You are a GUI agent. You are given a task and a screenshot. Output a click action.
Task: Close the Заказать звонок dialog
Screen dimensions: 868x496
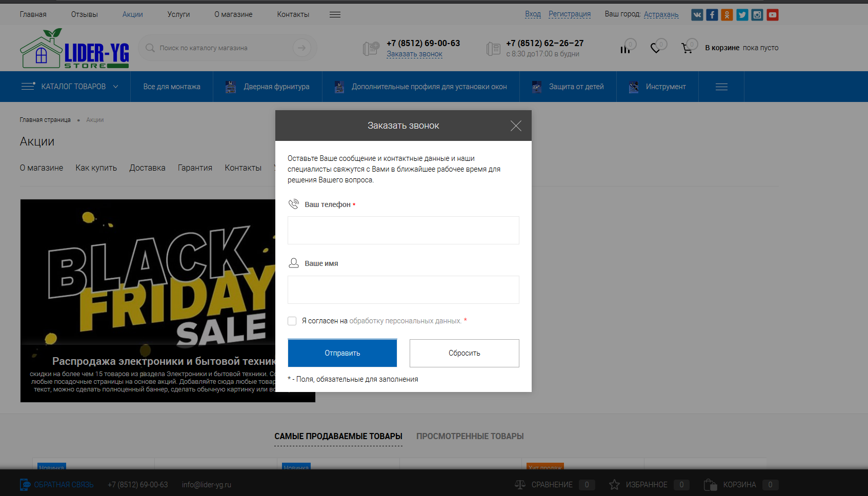coord(516,126)
